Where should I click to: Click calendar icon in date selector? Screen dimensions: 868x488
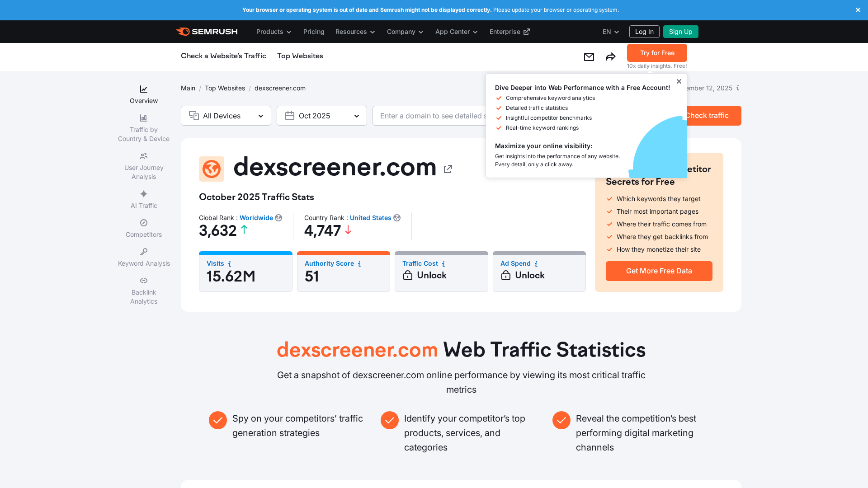click(x=290, y=116)
